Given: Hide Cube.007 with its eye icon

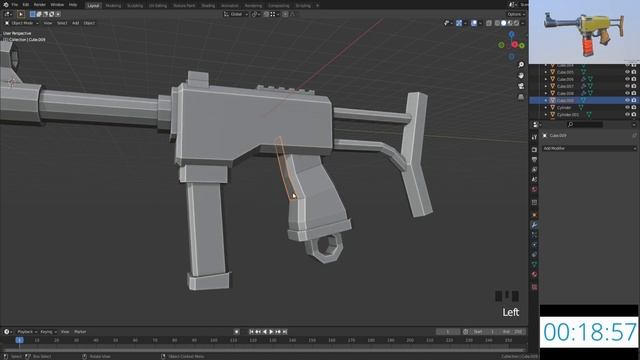Looking at the screenshot, I should click(x=627, y=86).
